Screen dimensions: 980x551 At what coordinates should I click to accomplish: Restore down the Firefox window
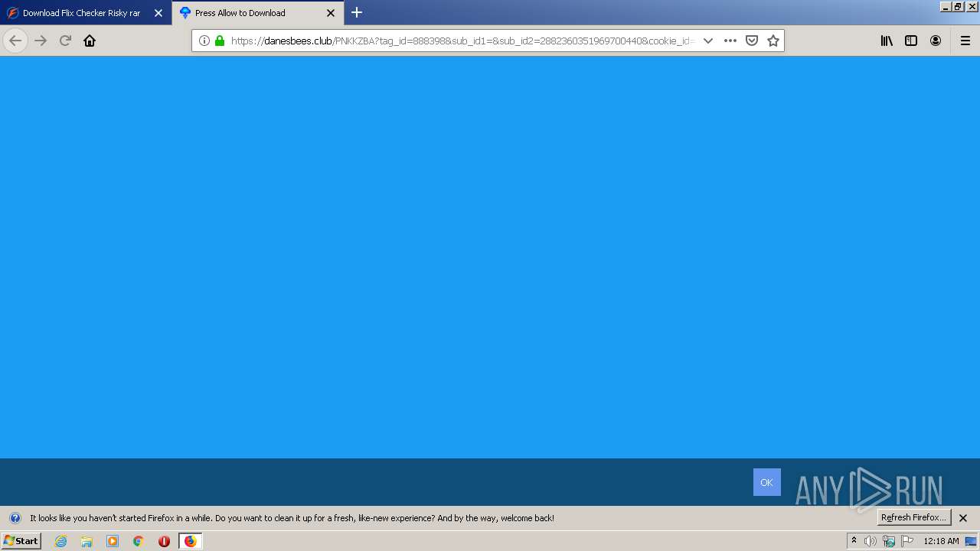[x=958, y=6]
